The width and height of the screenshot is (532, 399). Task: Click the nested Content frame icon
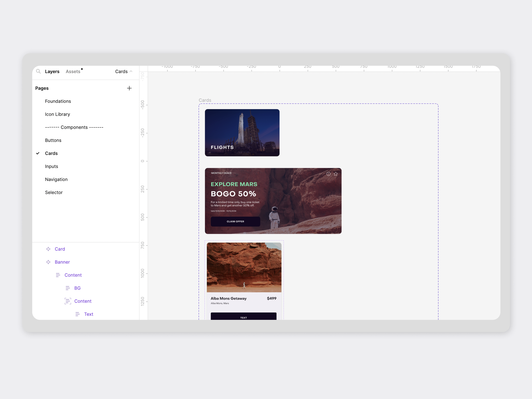[68, 301]
